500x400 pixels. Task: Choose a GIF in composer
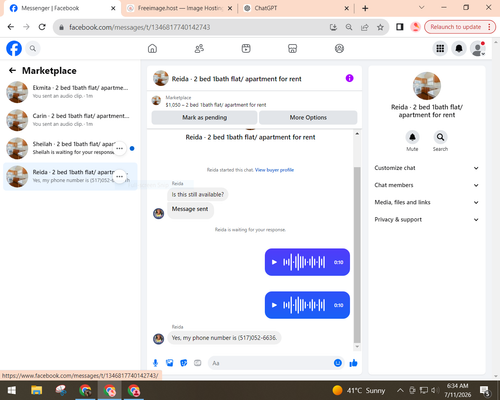[x=198, y=363]
